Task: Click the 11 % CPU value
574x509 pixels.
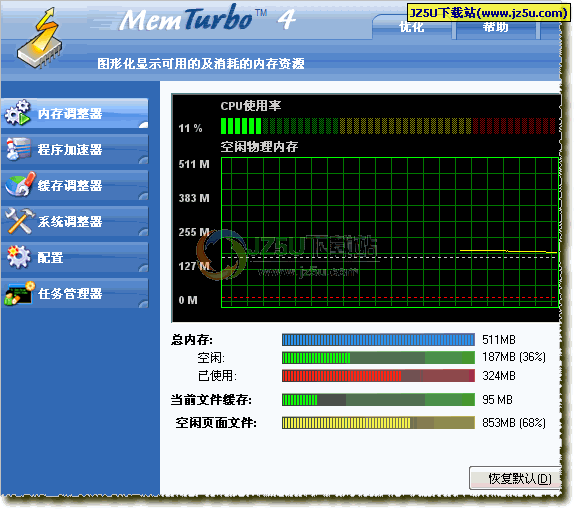Action: (x=190, y=128)
